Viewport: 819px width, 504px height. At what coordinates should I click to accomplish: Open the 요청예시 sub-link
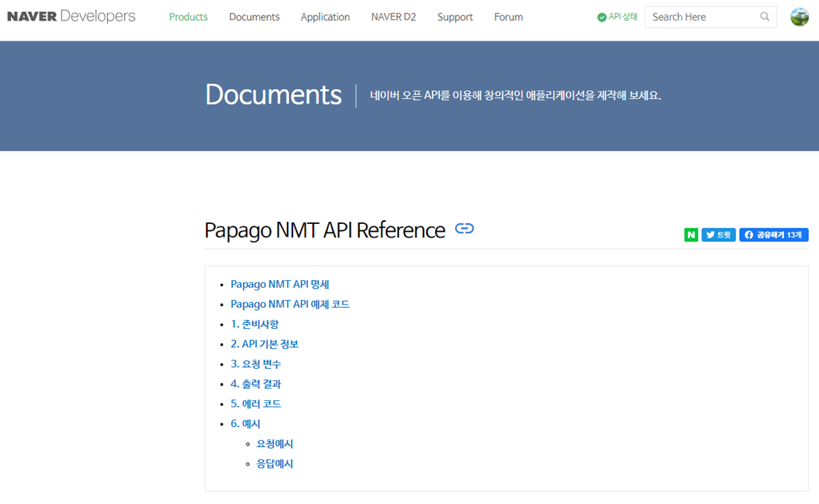274,444
